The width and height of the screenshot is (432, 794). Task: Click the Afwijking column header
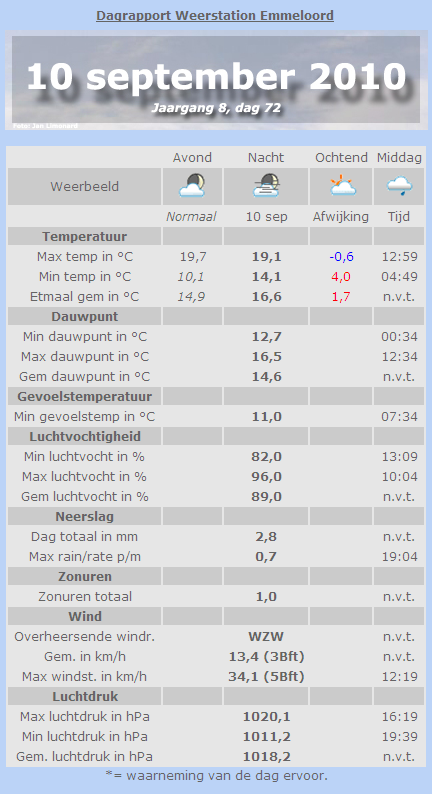point(341,217)
